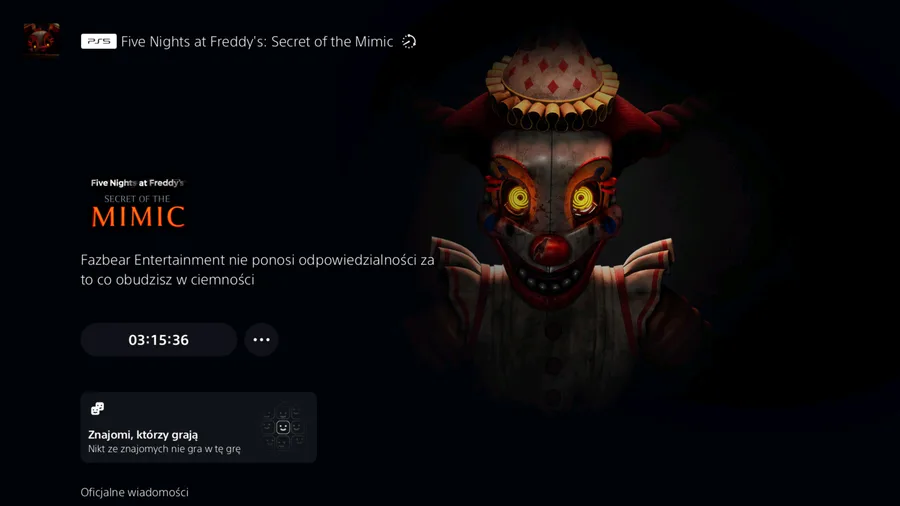Click the loading spinner icon beside the title
Image resolution: width=900 pixels, height=506 pixels.
click(409, 41)
